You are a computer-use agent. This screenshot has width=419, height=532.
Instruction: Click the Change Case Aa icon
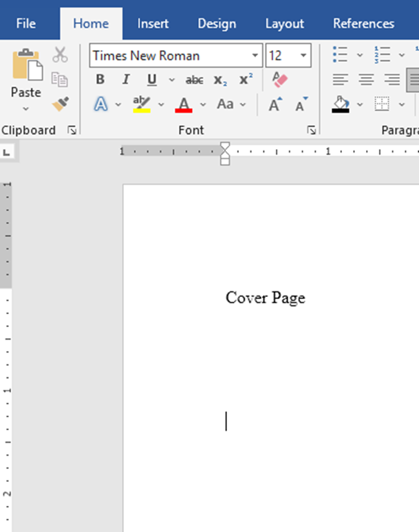tap(226, 104)
